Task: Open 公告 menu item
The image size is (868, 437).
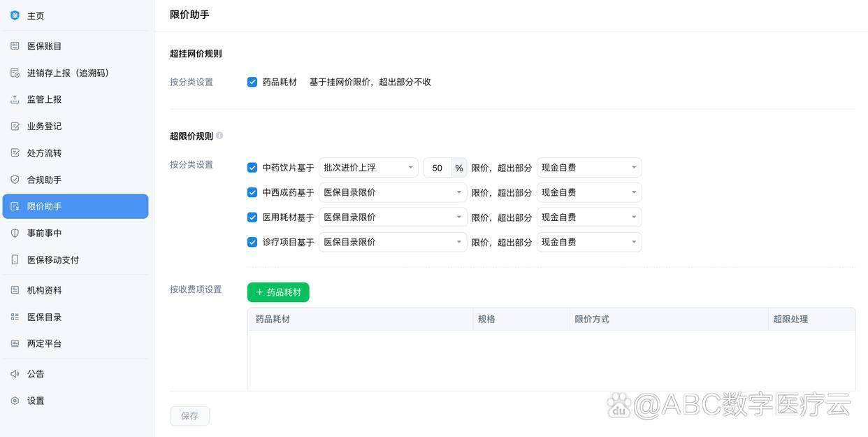Action: pos(75,374)
